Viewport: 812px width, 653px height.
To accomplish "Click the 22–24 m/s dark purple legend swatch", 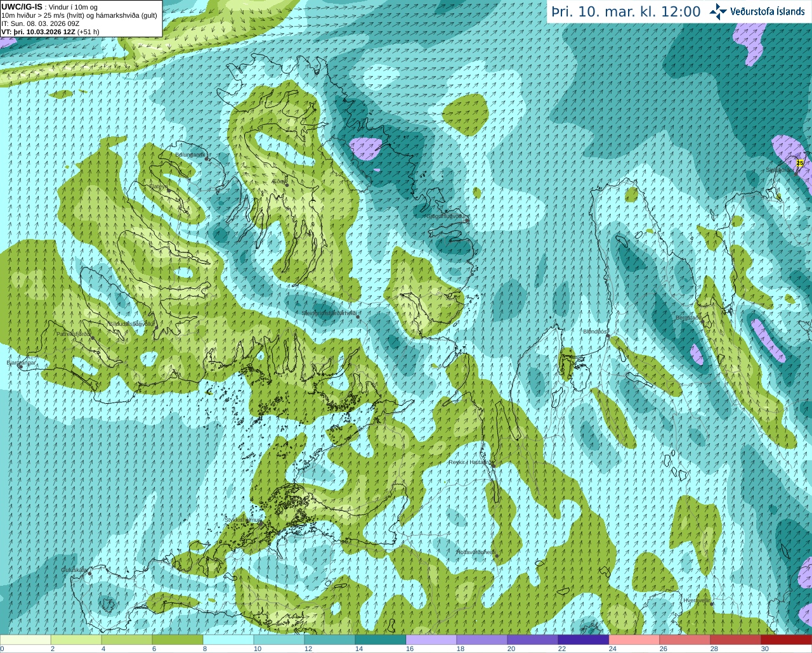I will pyautogui.click(x=584, y=640).
